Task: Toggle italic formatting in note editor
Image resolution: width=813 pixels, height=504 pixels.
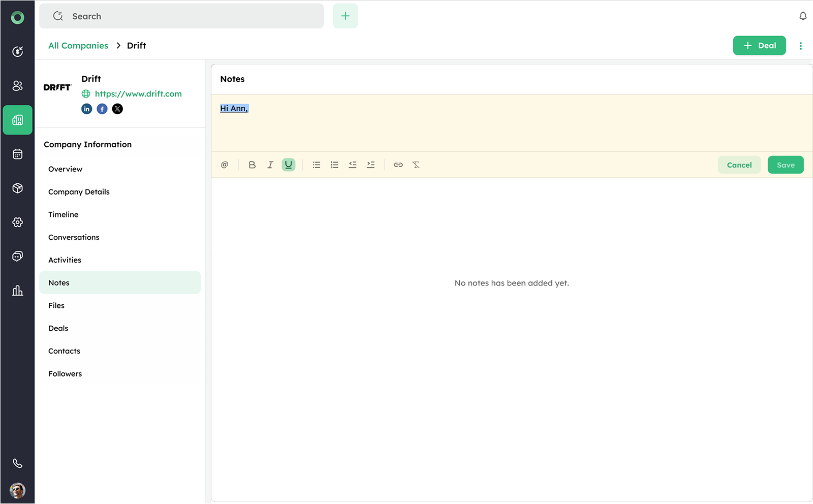Action: [x=270, y=165]
